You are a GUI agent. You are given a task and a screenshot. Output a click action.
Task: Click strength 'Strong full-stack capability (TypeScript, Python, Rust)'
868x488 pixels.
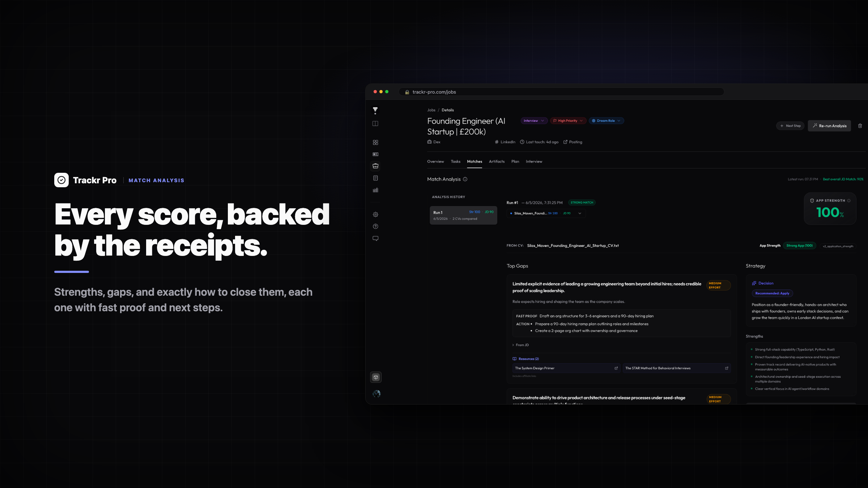(795, 350)
